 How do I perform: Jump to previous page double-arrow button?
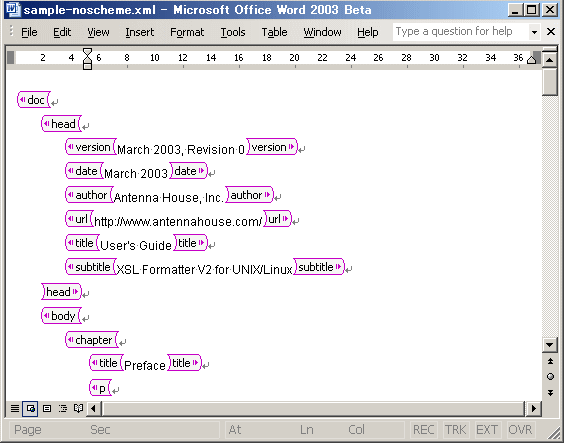[550, 361]
